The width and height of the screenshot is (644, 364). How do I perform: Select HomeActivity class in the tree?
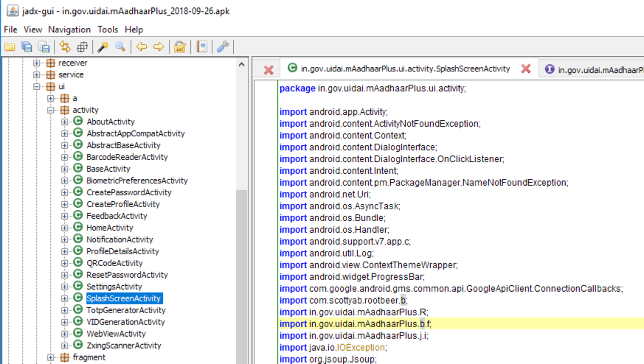point(109,228)
